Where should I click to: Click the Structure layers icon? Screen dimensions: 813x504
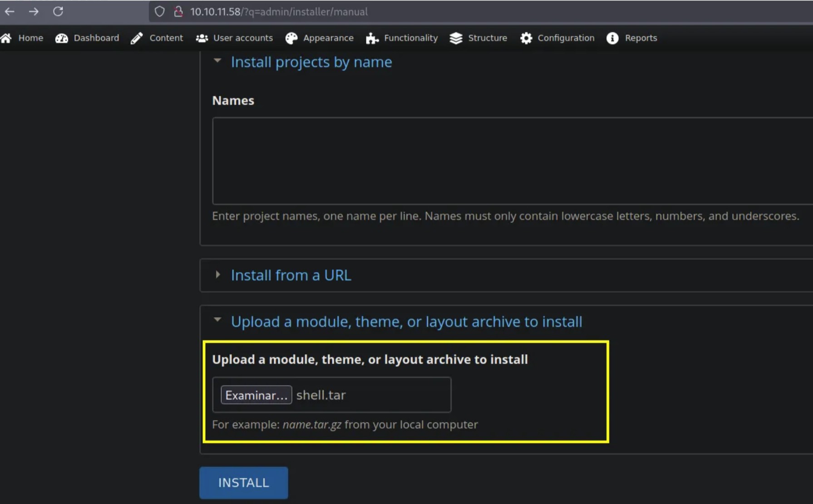(456, 38)
